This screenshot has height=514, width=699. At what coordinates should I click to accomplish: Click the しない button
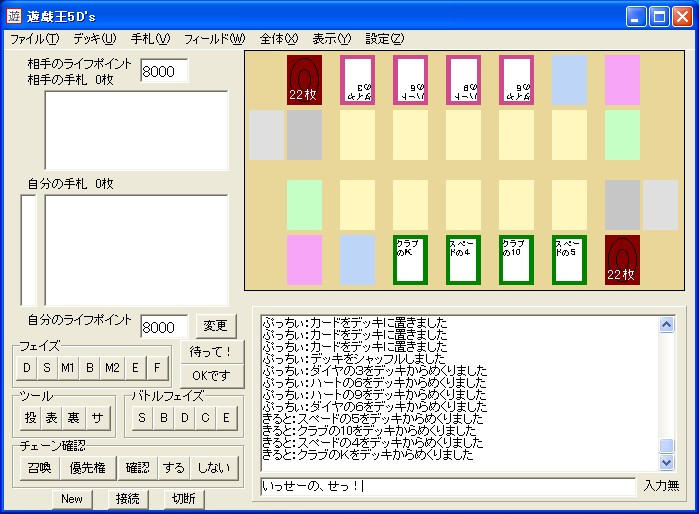214,468
